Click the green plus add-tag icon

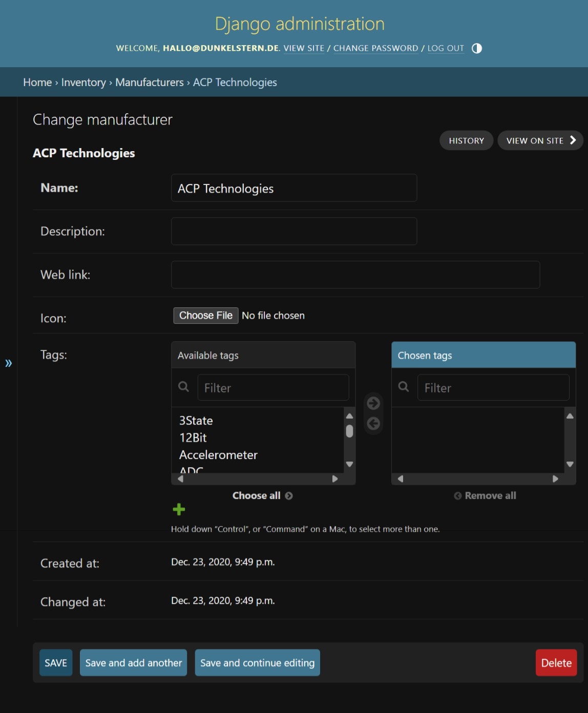point(179,509)
